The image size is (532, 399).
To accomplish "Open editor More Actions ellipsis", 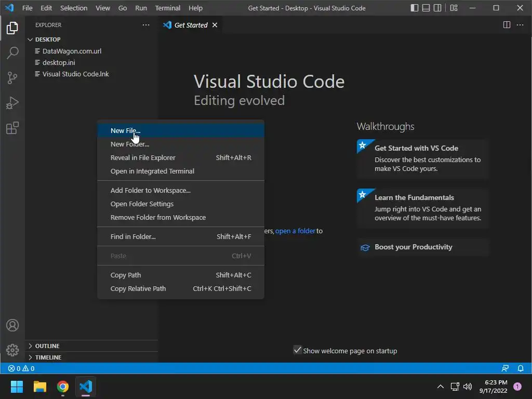I will pos(520,25).
